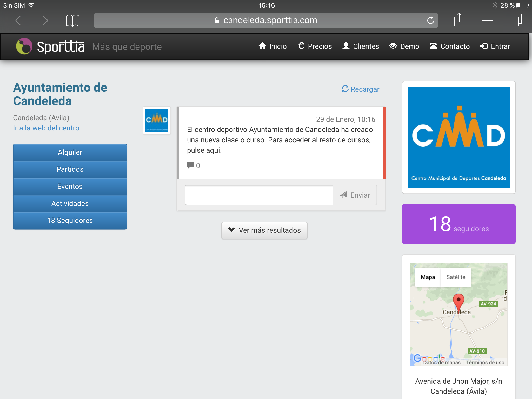This screenshot has height=399, width=532.
Task: Expand Ver más resultados
Action: coord(264,230)
